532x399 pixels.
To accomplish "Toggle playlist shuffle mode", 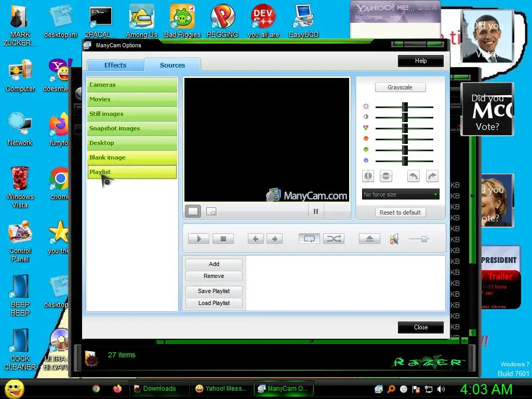I will pos(334,239).
